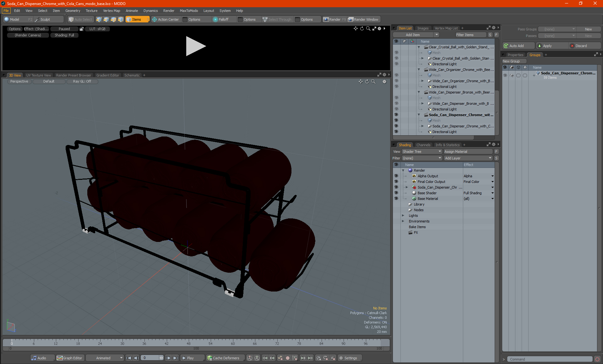Viewport: 603px width, 364px height.
Task: Open Falloff tool
Action: (x=221, y=19)
